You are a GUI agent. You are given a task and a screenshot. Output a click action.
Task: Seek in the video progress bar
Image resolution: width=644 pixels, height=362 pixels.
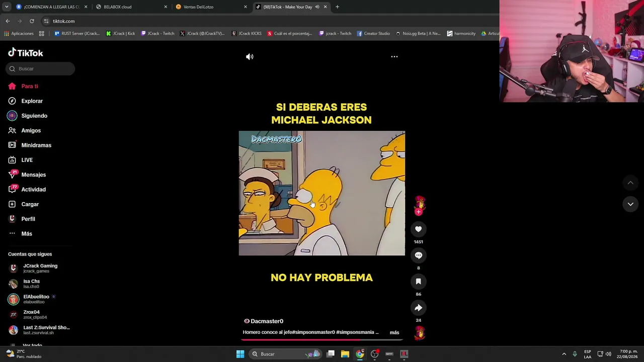click(x=322, y=339)
